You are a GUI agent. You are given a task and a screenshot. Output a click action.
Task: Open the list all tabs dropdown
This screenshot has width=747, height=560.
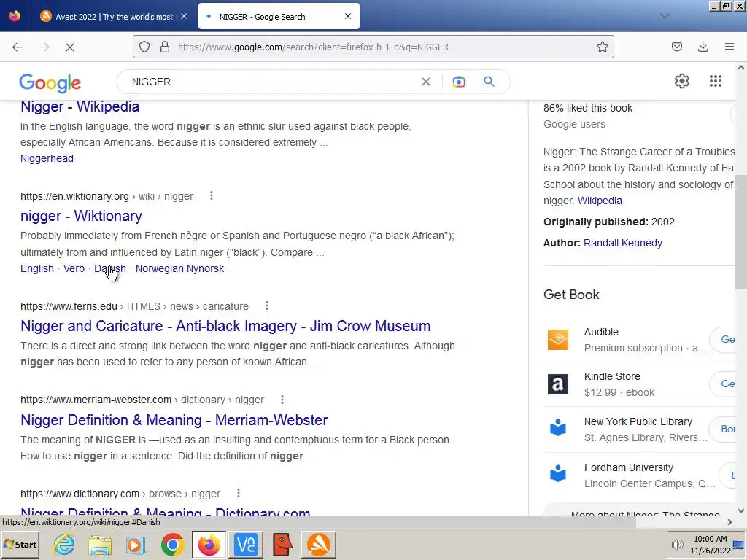tap(664, 16)
